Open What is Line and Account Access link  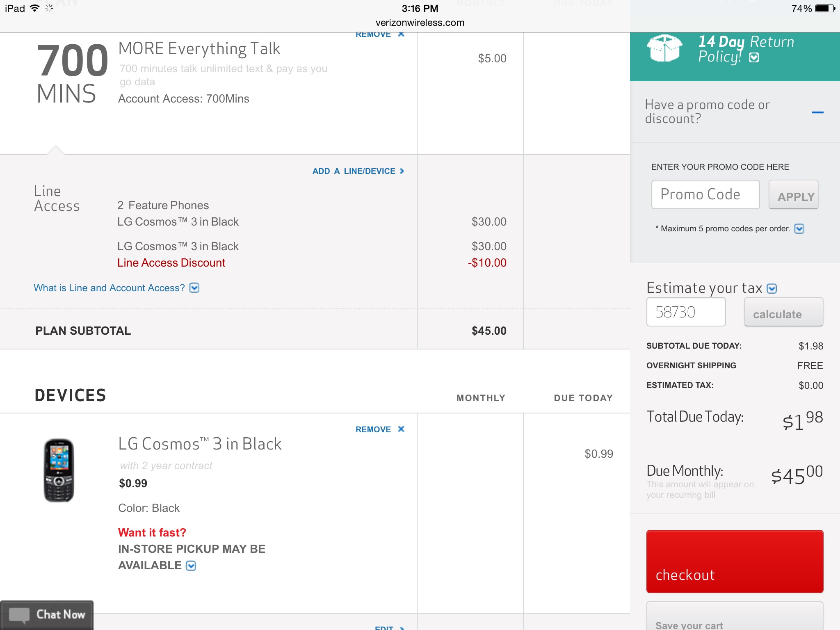tap(109, 288)
